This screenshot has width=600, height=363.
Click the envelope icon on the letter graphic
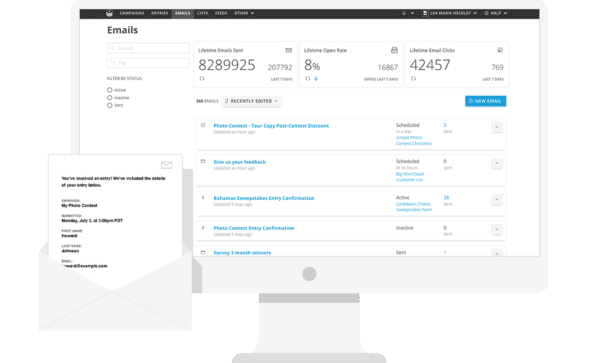click(x=166, y=165)
